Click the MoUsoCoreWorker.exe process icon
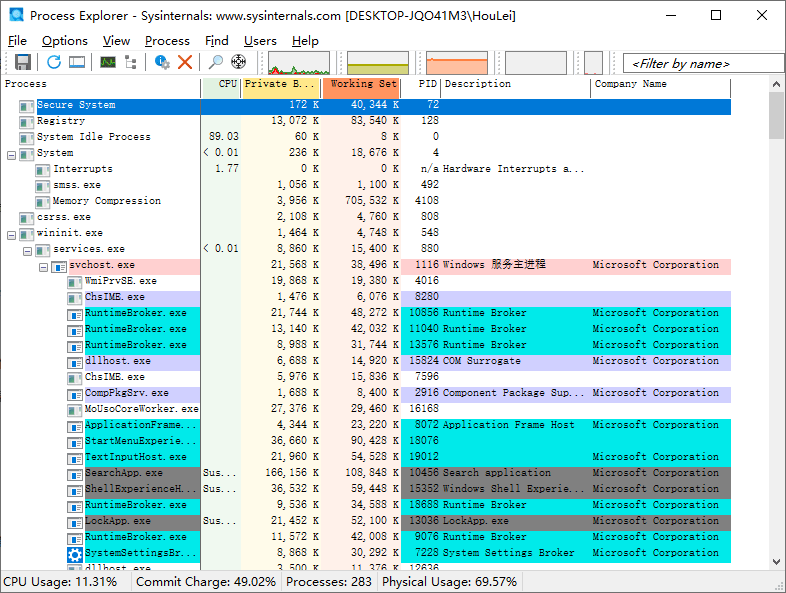Screen dimensions: 786x593 (x=75, y=410)
